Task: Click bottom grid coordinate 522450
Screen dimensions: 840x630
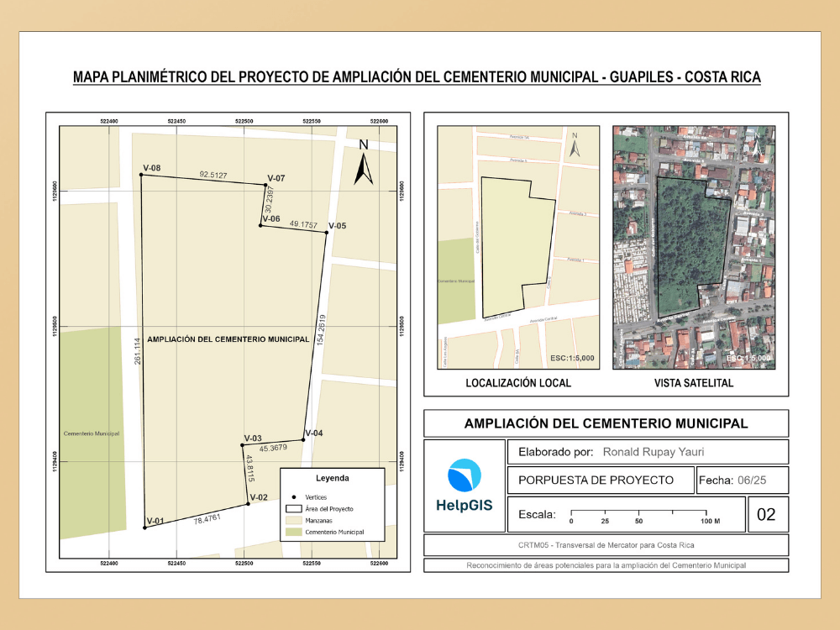Action: click(176, 563)
